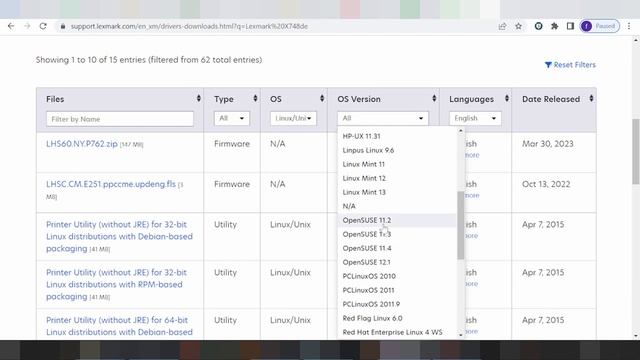
Task: Sort table by OS Version column
Action: (434, 98)
